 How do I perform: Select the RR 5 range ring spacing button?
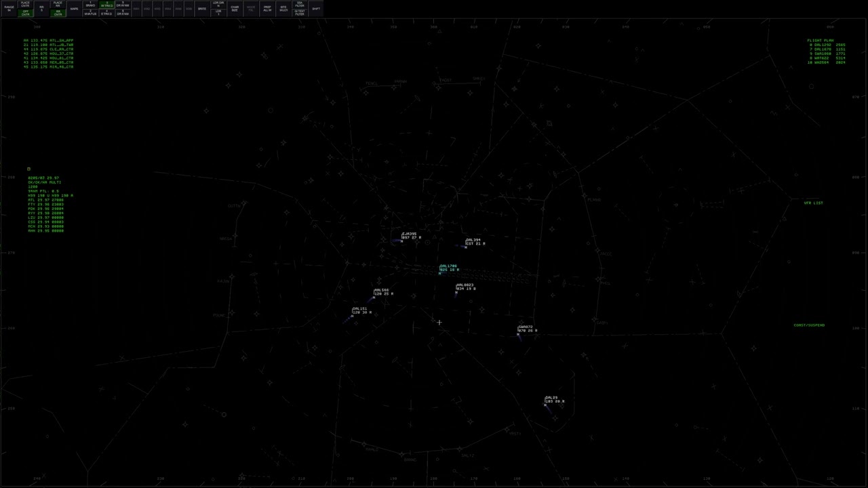[41, 8]
